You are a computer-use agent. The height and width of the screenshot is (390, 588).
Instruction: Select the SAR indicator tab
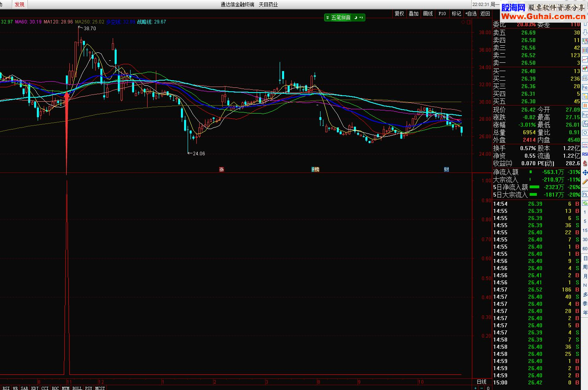pyautogui.click(x=25, y=388)
